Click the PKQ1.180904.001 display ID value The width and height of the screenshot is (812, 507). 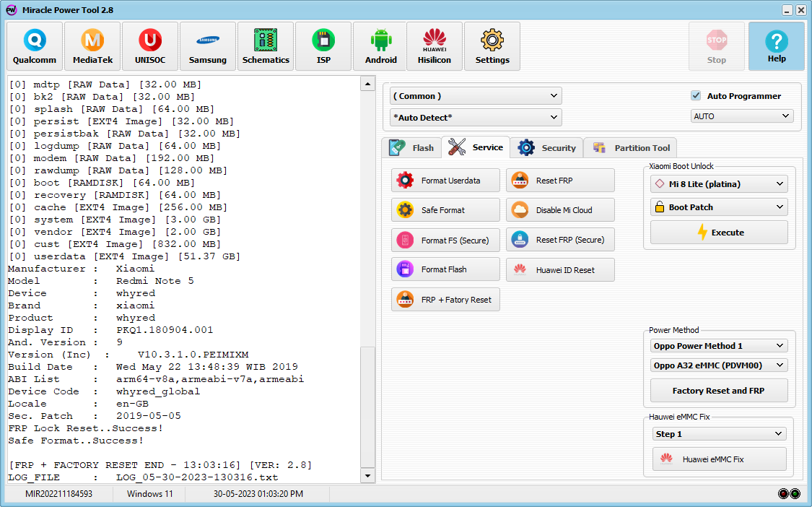pyautogui.click(x=165, y=330)
